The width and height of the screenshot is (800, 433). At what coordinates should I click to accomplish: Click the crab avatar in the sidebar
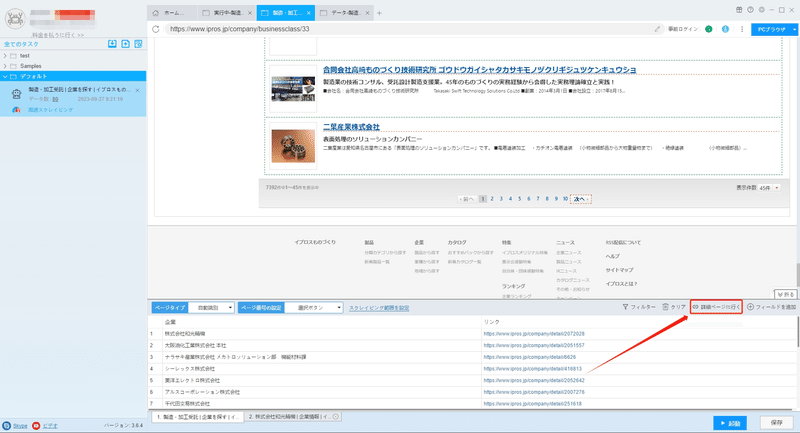[15, 19]
